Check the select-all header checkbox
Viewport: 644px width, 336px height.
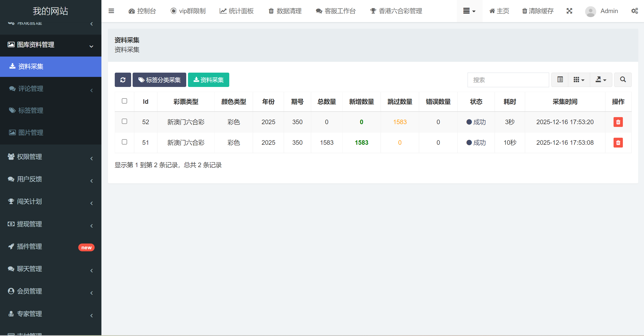(x=124, y=101)
